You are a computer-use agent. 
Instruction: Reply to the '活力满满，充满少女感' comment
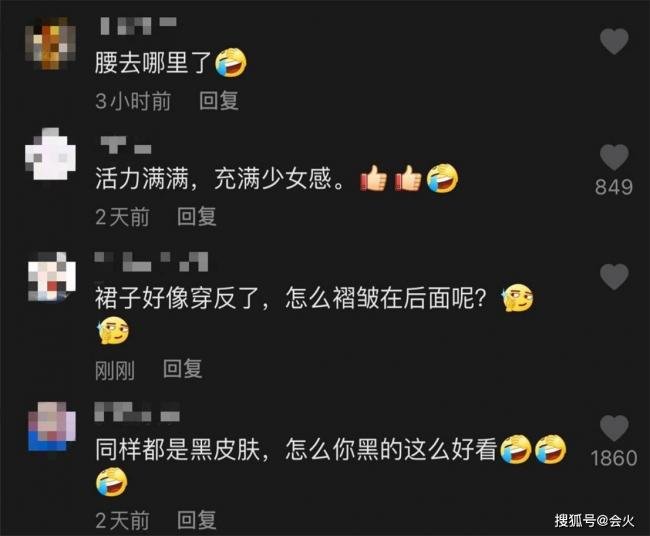point(197,217)
